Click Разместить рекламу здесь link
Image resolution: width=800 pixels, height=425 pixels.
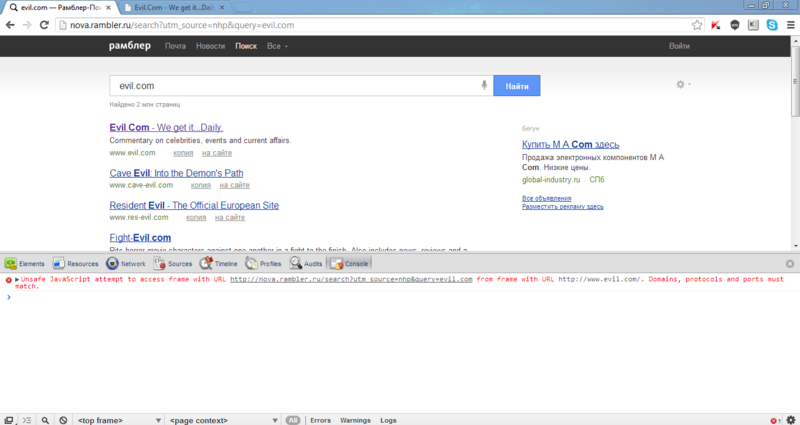[563, 207]
